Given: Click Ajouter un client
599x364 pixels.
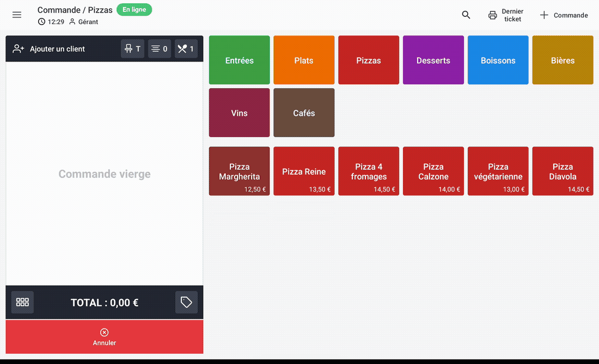Looking at the screenshot, I should click(49, 49).
